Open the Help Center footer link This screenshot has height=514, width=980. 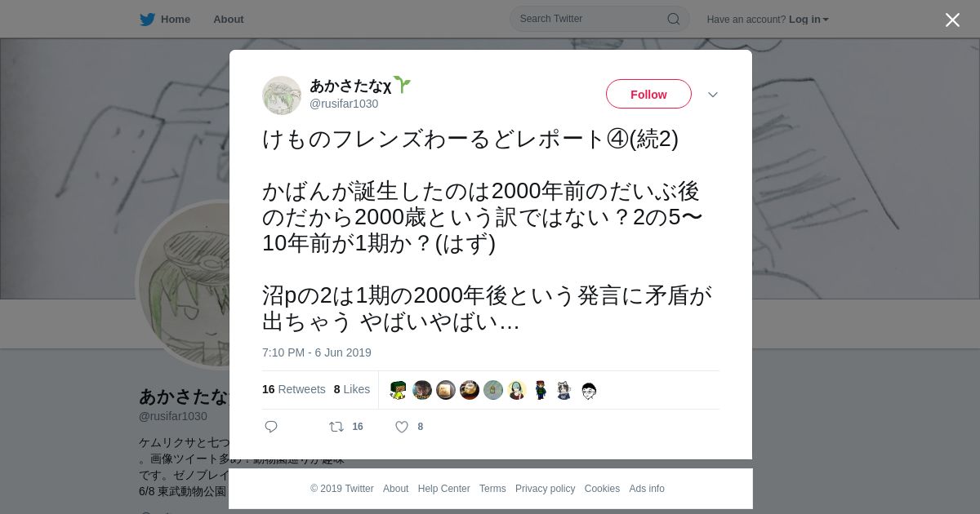(x=443, y=489)
